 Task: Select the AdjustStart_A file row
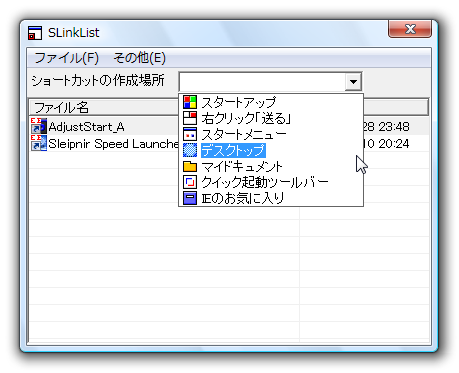pos(229,126)
